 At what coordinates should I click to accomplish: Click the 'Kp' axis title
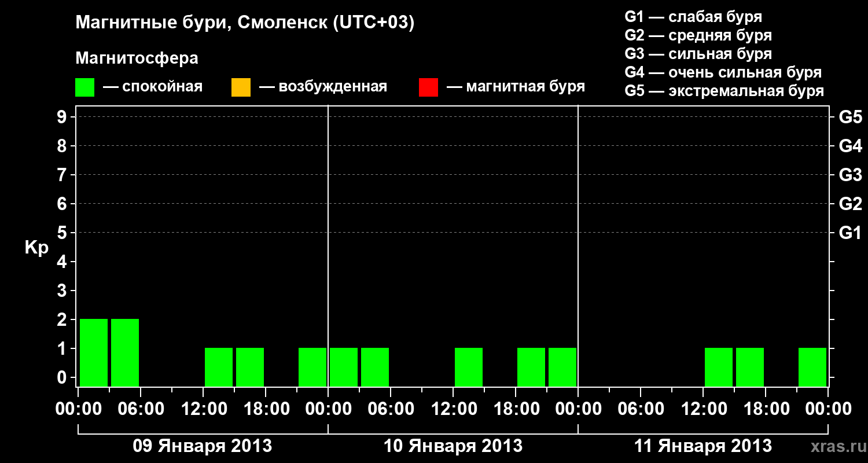(36, 247)
